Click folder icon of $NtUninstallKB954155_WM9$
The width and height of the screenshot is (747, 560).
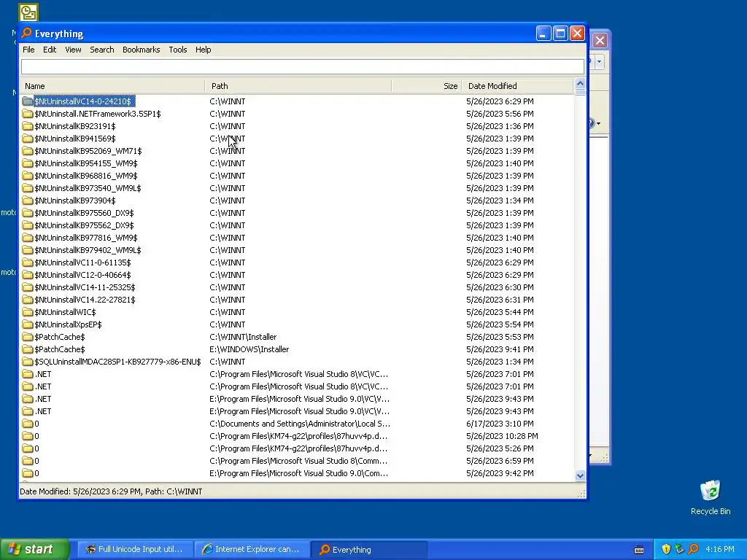[28, 163]
